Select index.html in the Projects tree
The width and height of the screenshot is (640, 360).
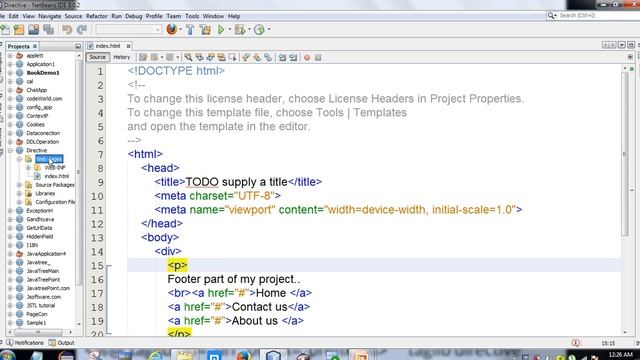pyautogui.click(x=56, y=176)
